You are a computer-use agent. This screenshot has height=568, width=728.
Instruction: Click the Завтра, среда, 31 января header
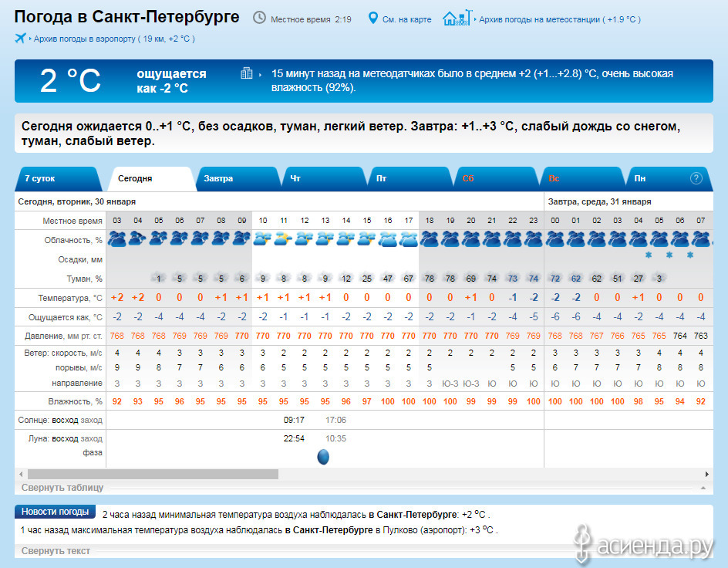click(x=599, y=201)
